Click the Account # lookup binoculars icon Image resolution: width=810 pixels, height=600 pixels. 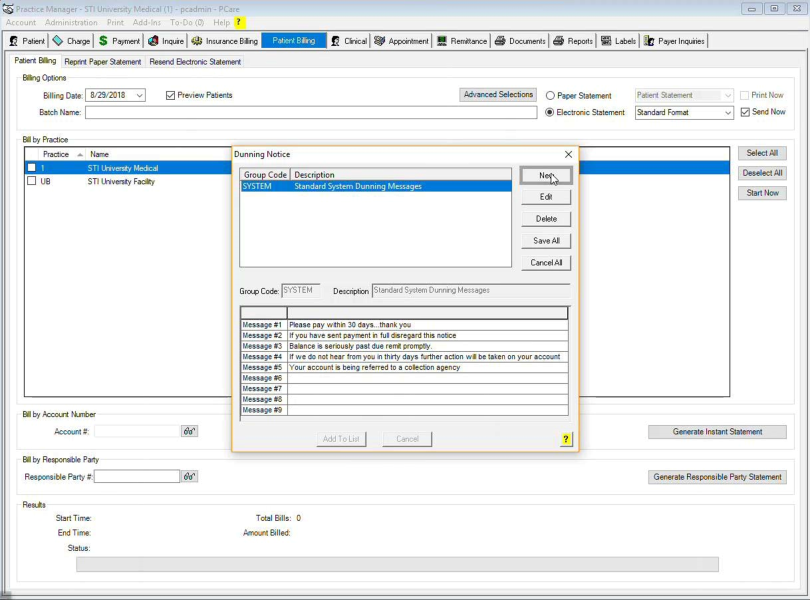click(x=189, y=431)
